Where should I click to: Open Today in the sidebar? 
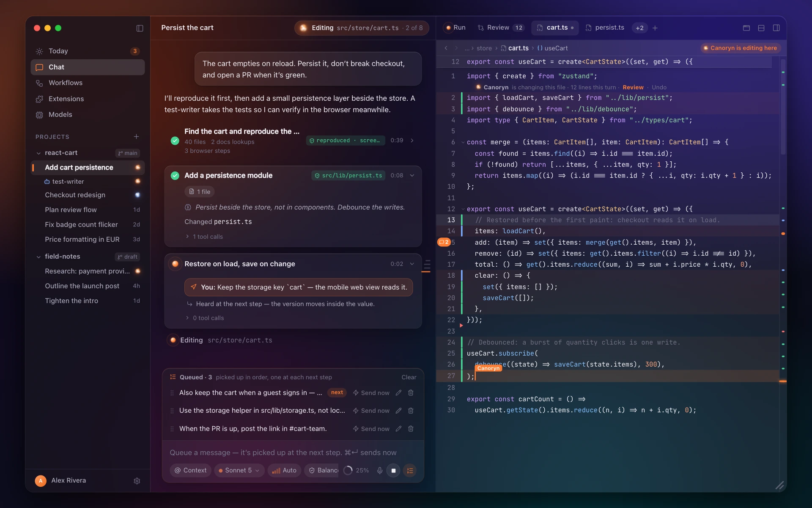(x=88, y=51)
